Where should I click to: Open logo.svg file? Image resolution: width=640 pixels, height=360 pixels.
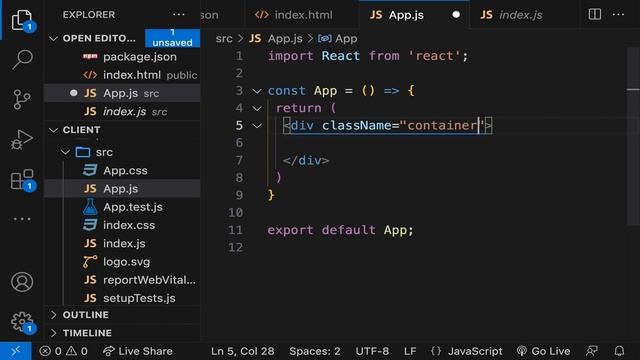122,262
